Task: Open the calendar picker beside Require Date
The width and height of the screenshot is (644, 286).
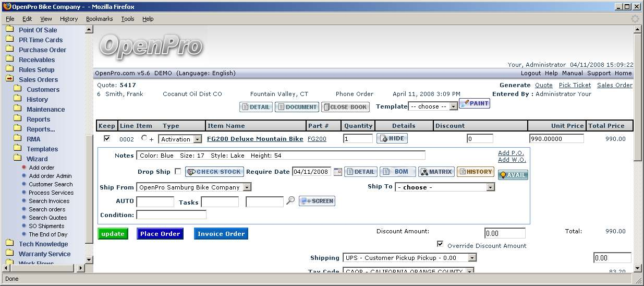Action: (x=338, y=172)
